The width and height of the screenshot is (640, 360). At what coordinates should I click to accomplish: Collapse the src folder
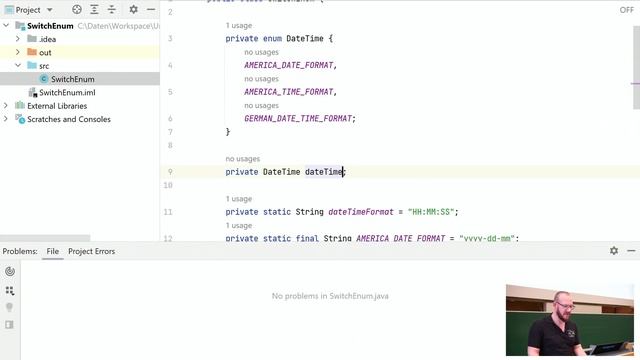(x=18, y=65)
